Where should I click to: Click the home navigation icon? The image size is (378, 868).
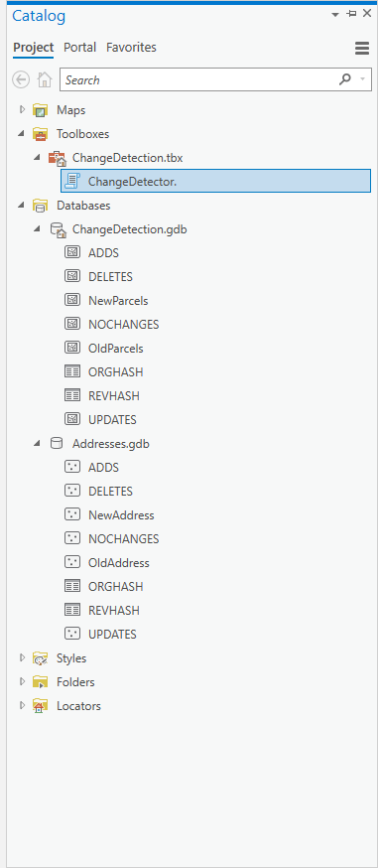coord(45,79)
